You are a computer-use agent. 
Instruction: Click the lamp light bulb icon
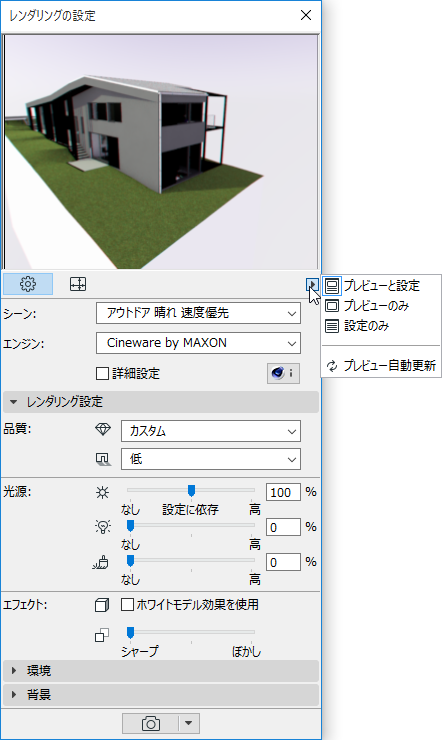pyautogui.click(x=102, y=527)
